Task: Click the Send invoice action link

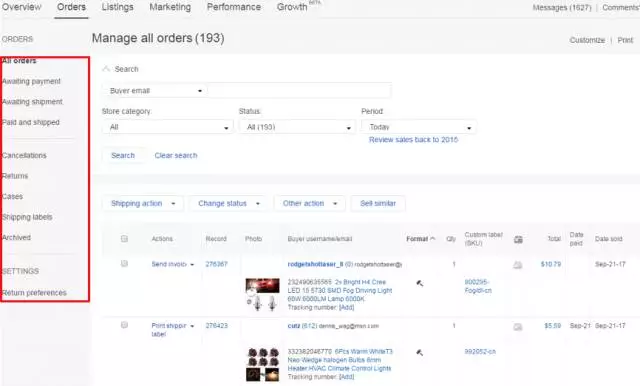Action: [x=169, y=264]
